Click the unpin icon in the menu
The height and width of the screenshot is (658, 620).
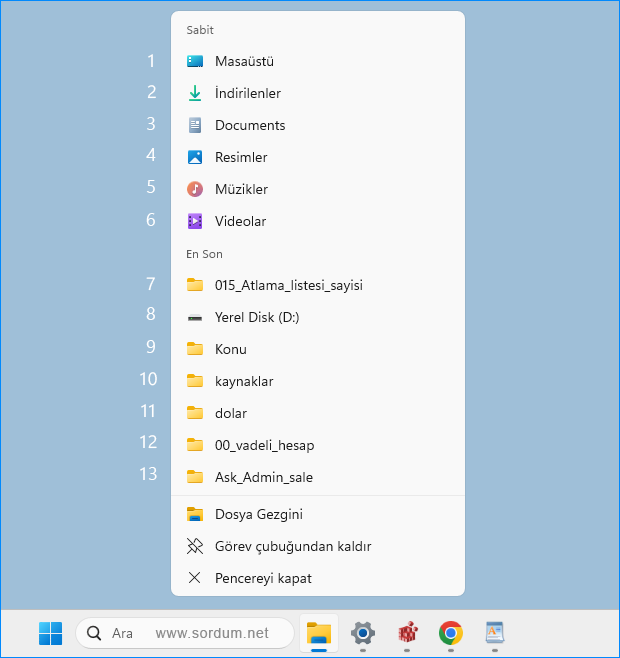pyautogui.click(x=195, y=546)
